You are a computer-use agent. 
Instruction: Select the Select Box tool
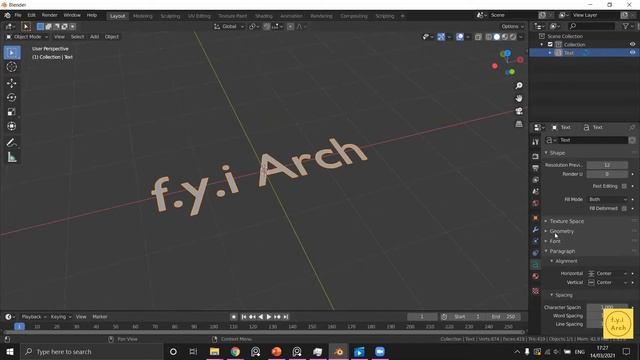11,53
